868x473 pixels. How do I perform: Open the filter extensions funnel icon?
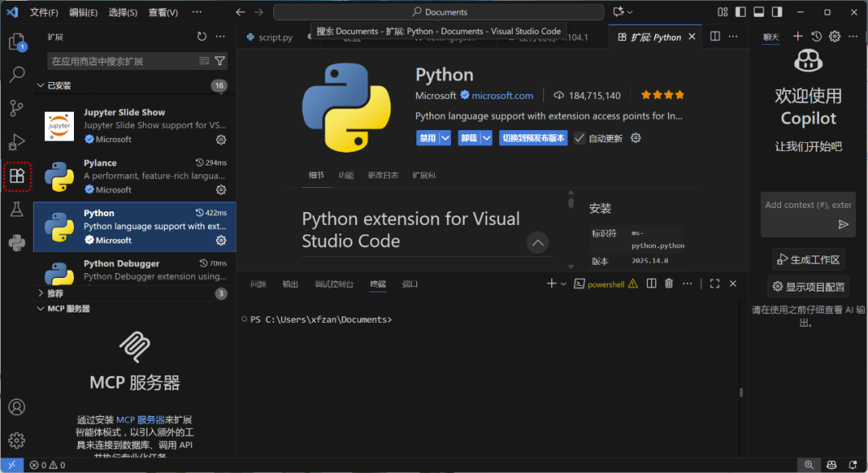click(x=219, y=61)
